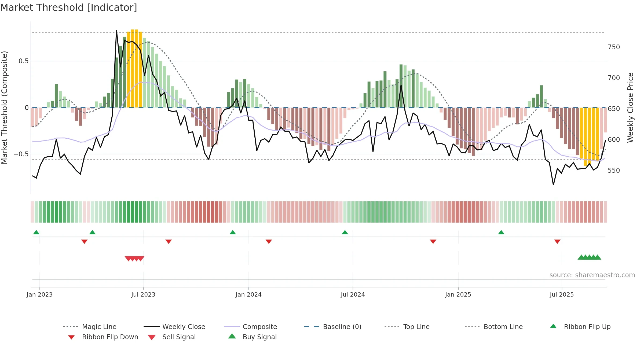
Task: Toggle the Magic Line legend entry
Action: (90, 327)
